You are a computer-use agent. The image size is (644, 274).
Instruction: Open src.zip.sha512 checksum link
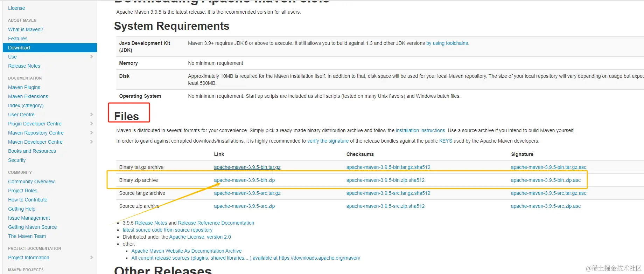385,206
